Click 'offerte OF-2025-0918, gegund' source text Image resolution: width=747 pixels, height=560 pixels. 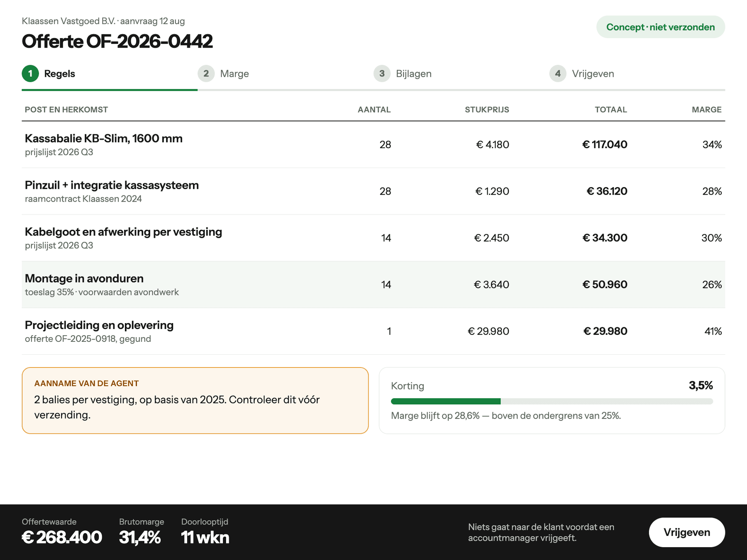(x=88, y=339)
